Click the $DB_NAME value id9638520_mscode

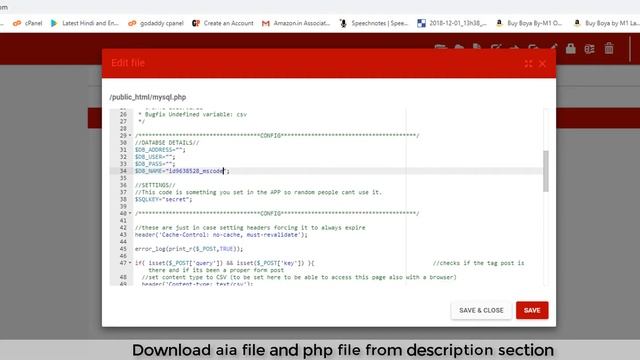[x=196, y=171]
